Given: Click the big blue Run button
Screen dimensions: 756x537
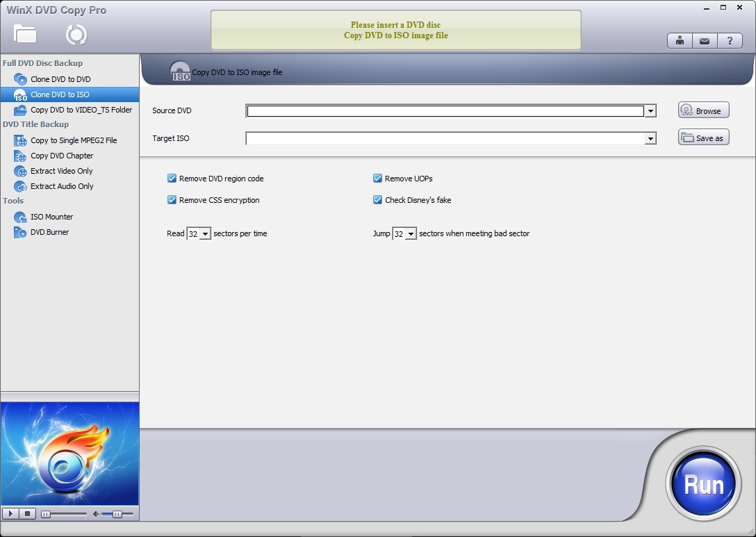Looking at the screenshot, I should 703,484.
